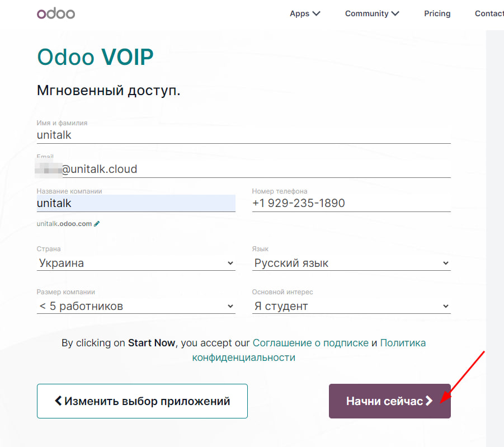The image size is (504, 447).
Task: Click the pencil icon next to unitalk.odoo.com
Action: click(x=97, y=224)
